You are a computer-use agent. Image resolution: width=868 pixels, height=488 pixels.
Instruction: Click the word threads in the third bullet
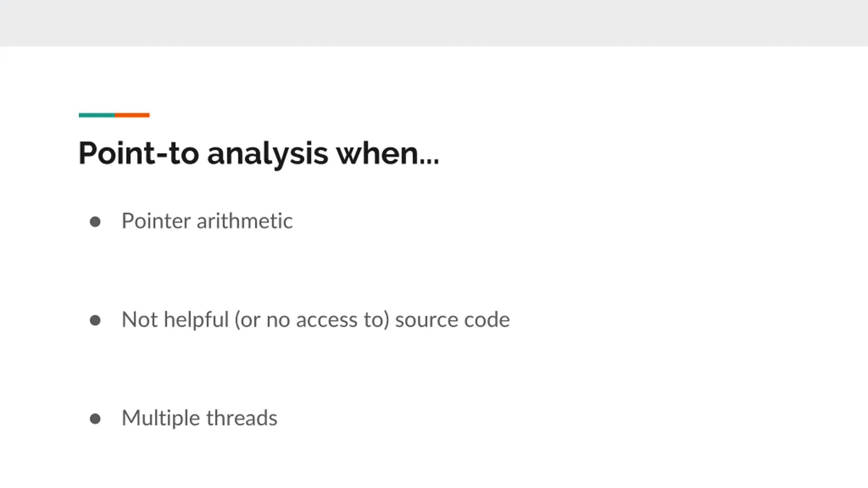pos(242,418)
